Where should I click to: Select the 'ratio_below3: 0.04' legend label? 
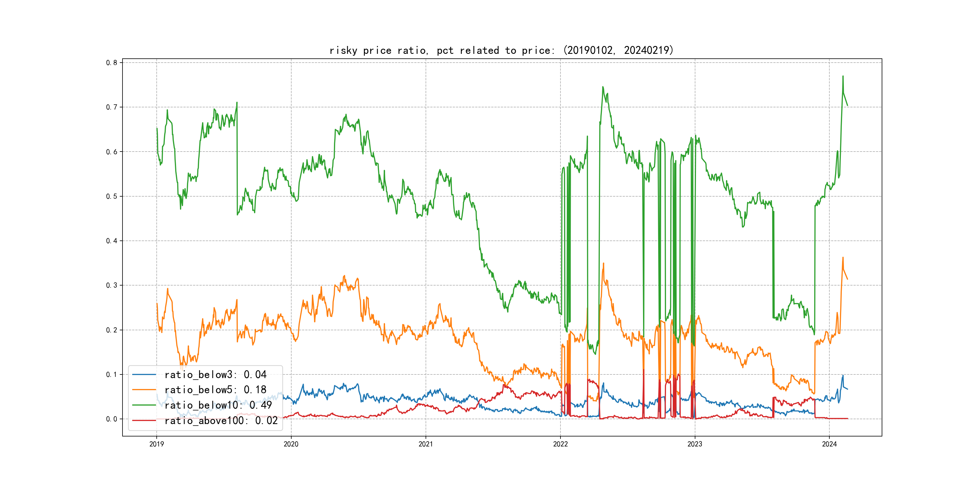click(215, 375)
